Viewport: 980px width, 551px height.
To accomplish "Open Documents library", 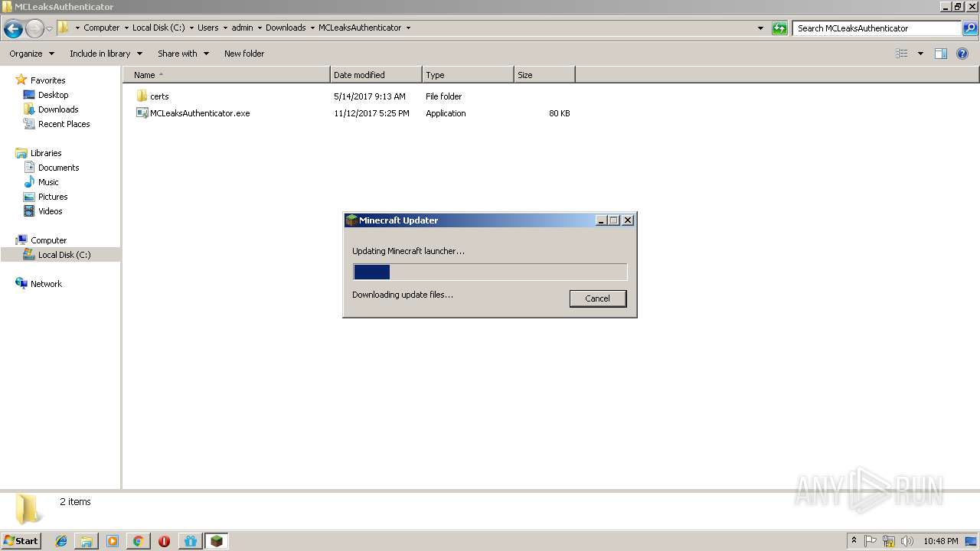I will tap(58, 168).
